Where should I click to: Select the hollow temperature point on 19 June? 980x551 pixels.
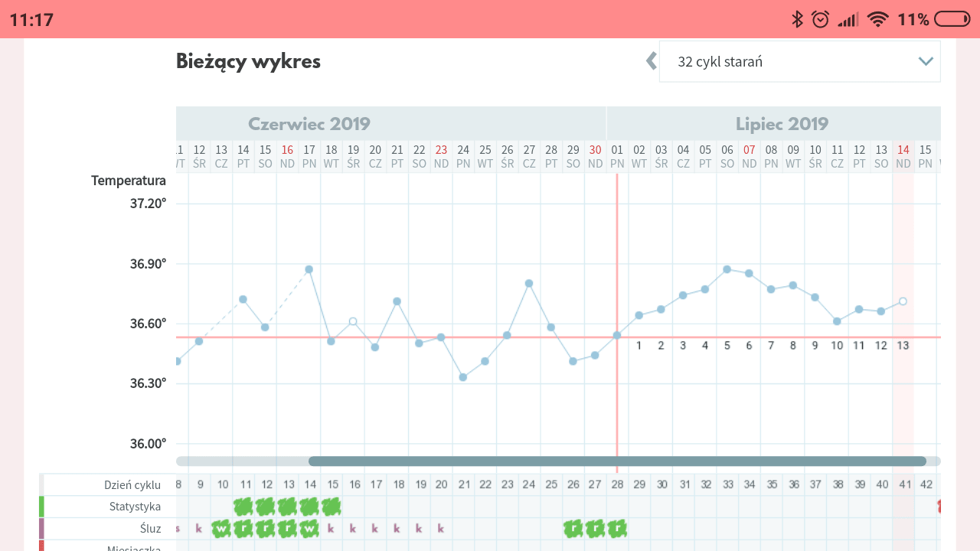tap(353, 321)
